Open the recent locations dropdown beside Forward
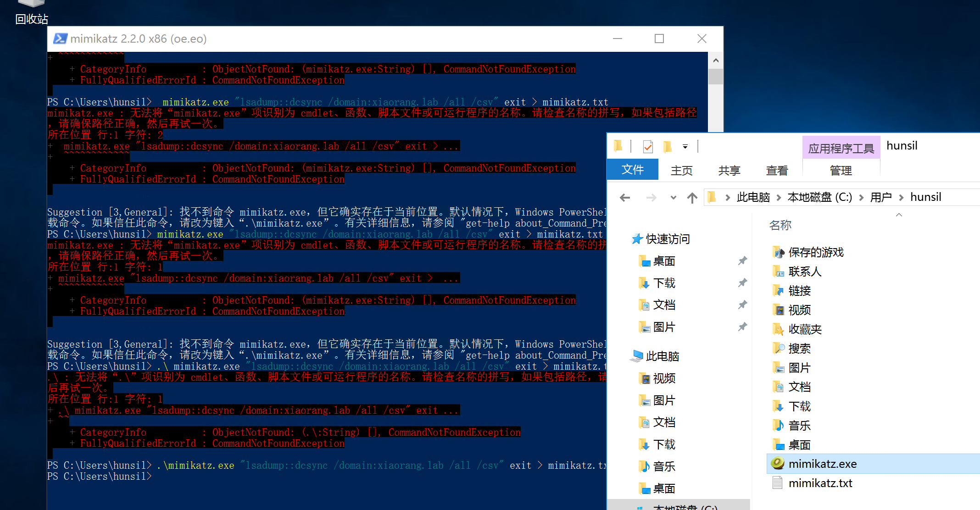Screen dimensions: 980x510 point(673,198)
